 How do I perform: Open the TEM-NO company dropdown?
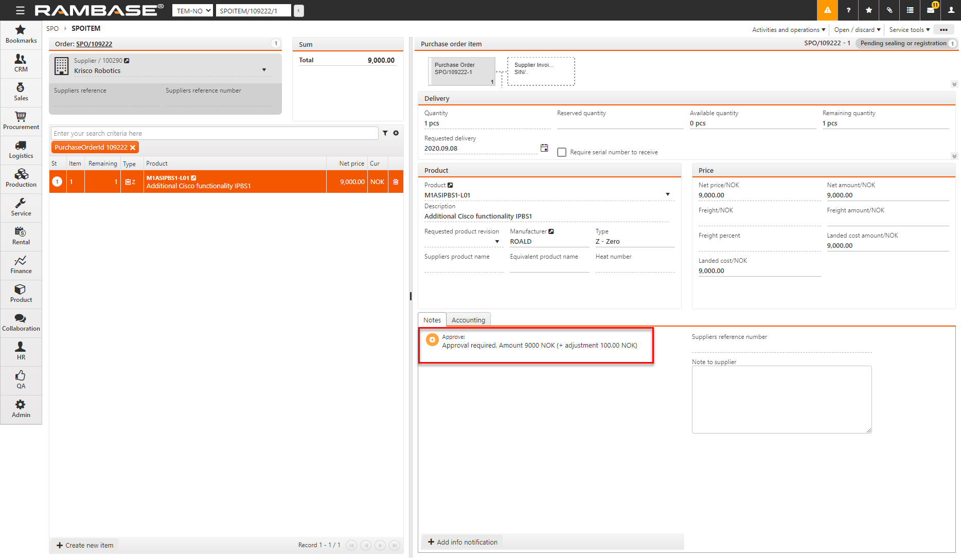tap(192, 11)
